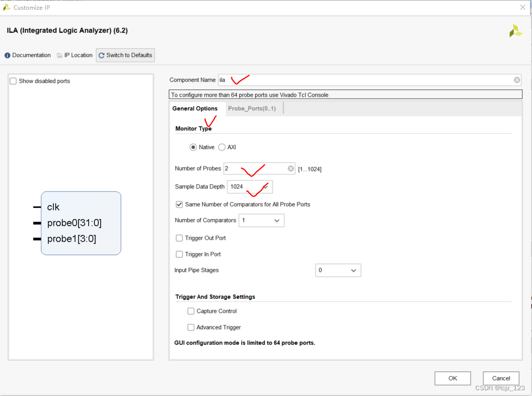532x396 pixels.
Task: Enable the Trigger Out Port checkbox
Action: (179, 238)
